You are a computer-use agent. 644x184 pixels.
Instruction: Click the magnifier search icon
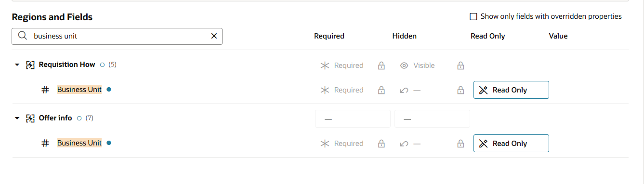(x=22, y=36)
